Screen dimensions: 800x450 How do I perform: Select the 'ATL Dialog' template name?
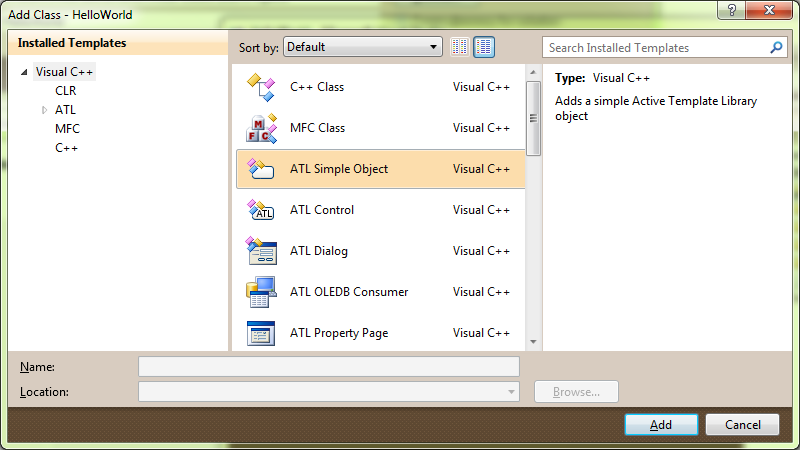[x=318, y=251]
